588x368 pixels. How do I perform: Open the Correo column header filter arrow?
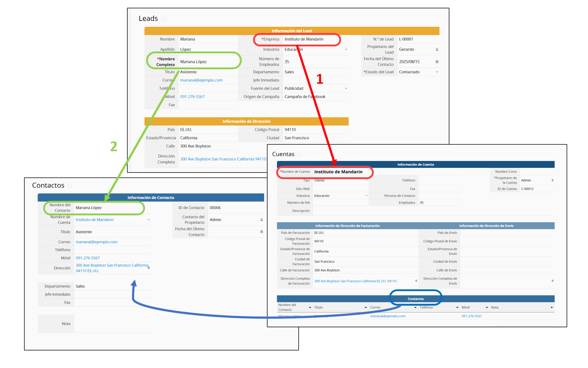click(x=415, y=307)
